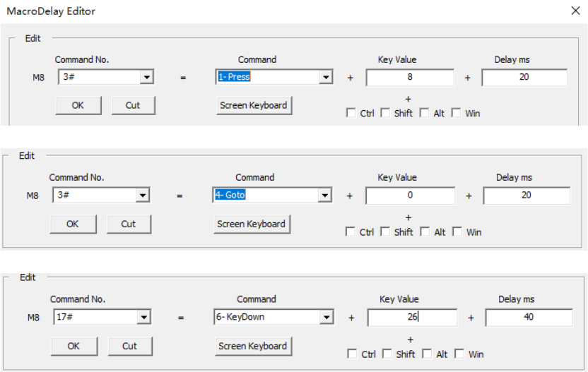Toggle Win checkbox in the '6- KeyDown' panel

coord(458,354)
